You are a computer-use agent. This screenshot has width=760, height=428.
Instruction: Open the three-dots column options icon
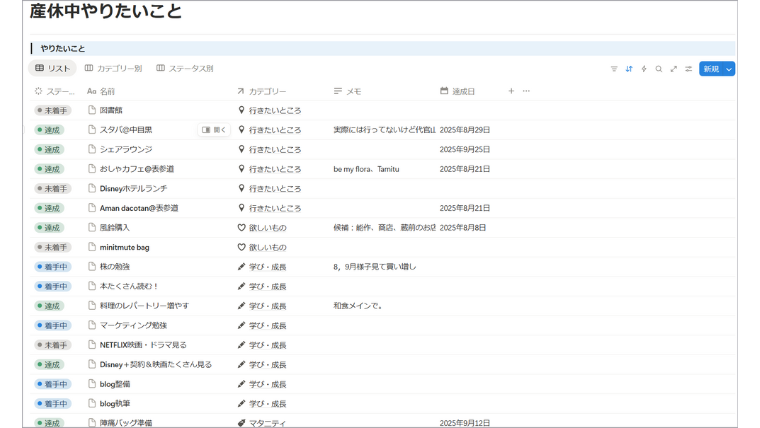coord(526,91)
